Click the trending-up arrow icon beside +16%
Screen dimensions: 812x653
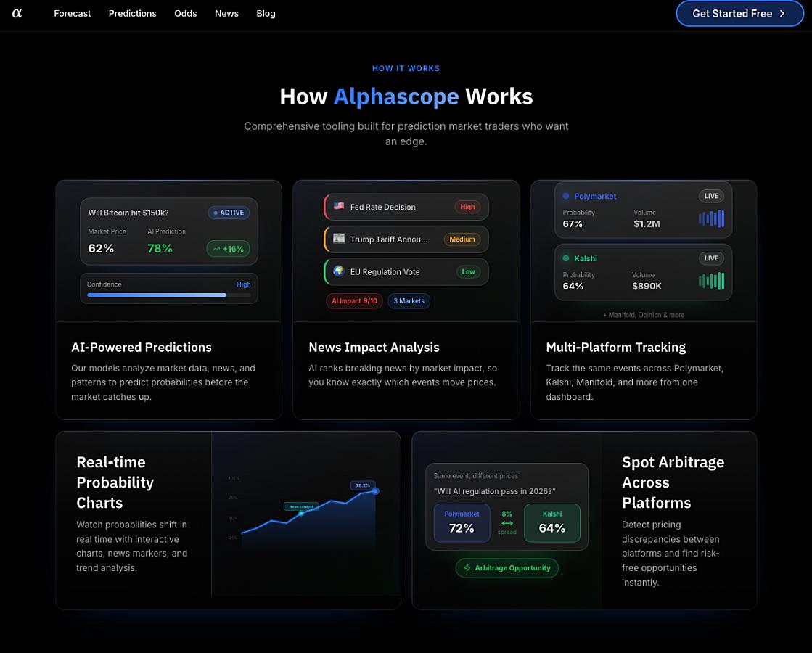click(x=216, y=249)
